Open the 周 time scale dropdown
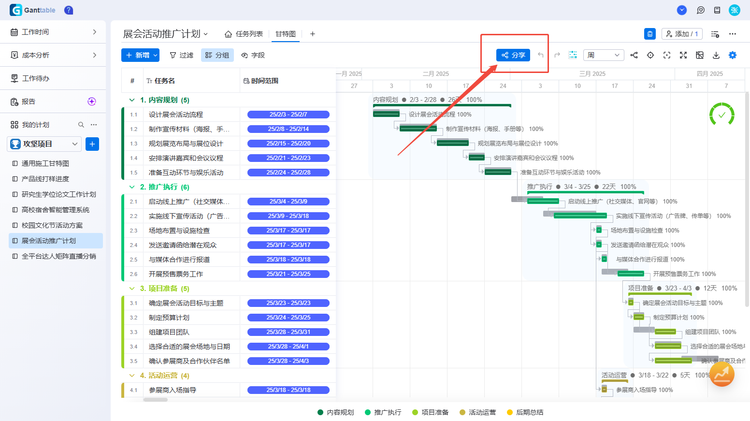The height and width of the screenshot is (421, 750). [604, 55]
